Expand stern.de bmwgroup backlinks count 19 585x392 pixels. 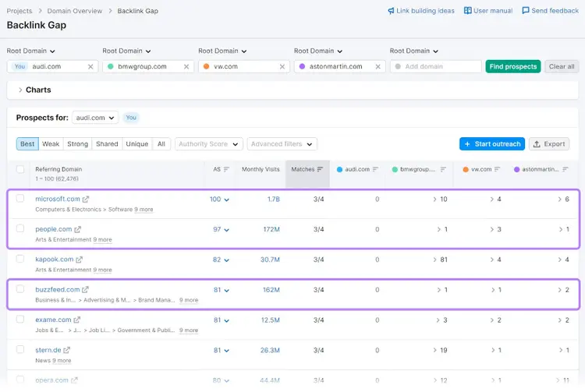click(440, 350)
